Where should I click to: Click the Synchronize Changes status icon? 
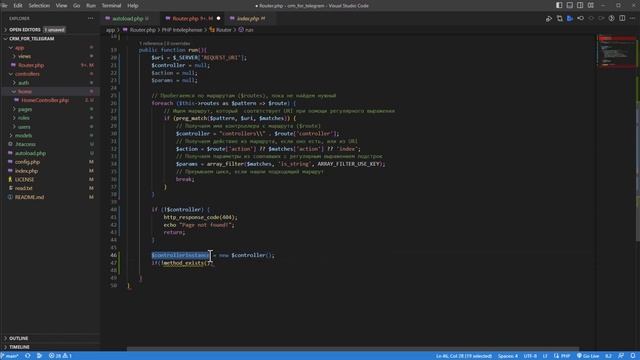(x=28, y=356)
